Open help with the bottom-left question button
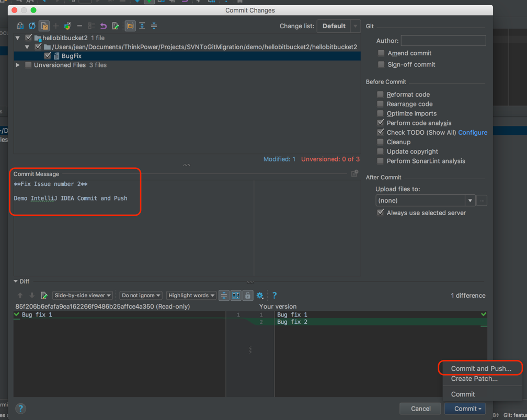 coord(20,409)
